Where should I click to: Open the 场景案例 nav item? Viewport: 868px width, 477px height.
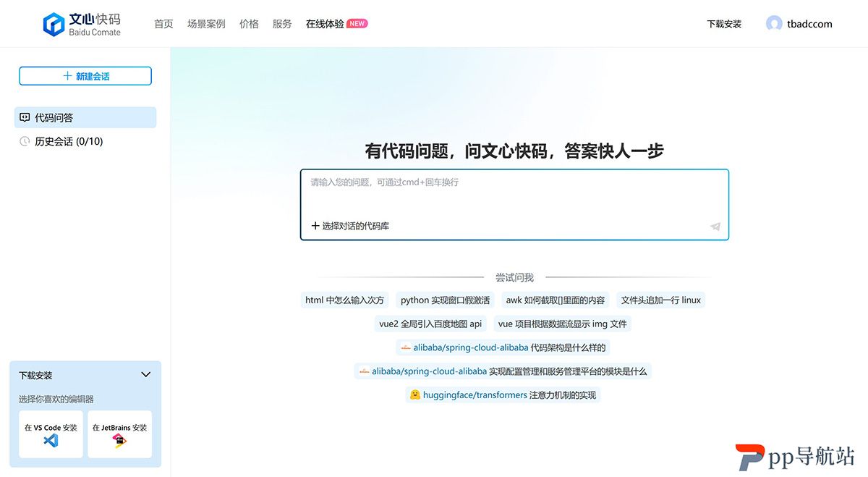(x=206, y=24)
